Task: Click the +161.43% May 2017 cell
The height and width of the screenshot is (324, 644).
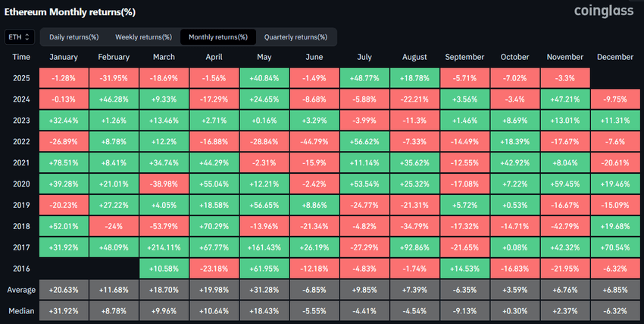Action: tap(264, 247)
